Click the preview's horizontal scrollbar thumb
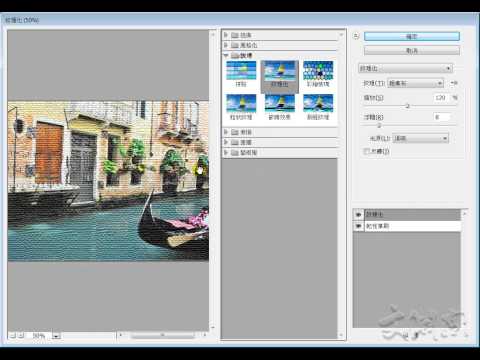 162,335
